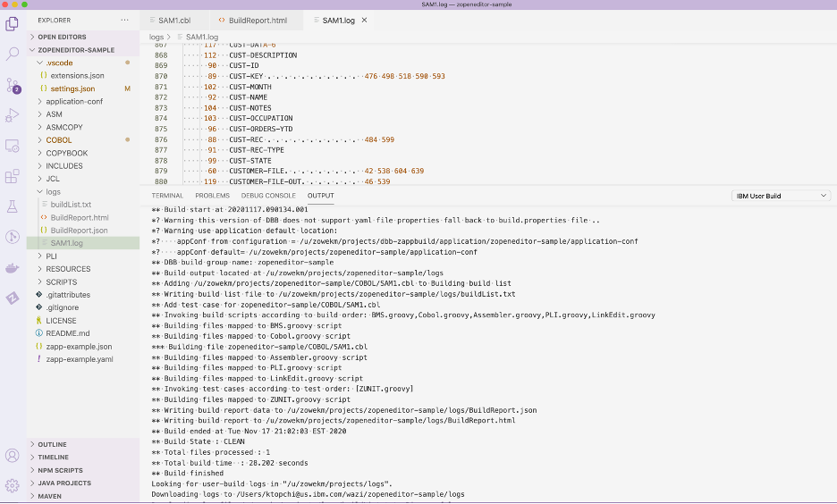The height and width of the screenshot is (504, 837).
Task: Expand the JCL folder
Action: coord(83,179)
